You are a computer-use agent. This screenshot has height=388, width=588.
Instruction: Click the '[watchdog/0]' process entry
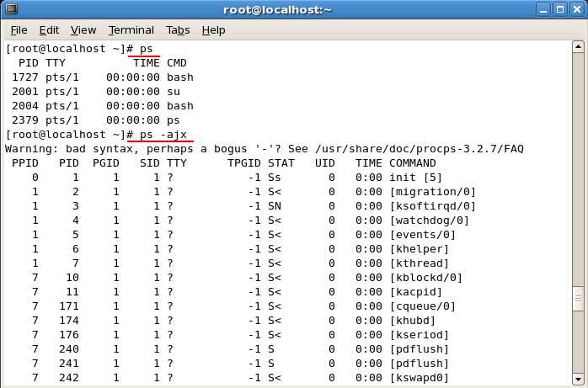[430, 221]
